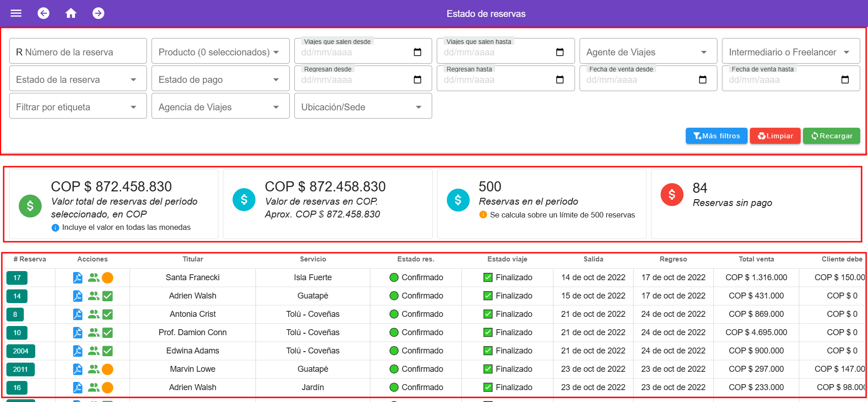Screen dimensions: 868x402
Task: Click the forward arrow navigation icon
Action: pos(98,13)
